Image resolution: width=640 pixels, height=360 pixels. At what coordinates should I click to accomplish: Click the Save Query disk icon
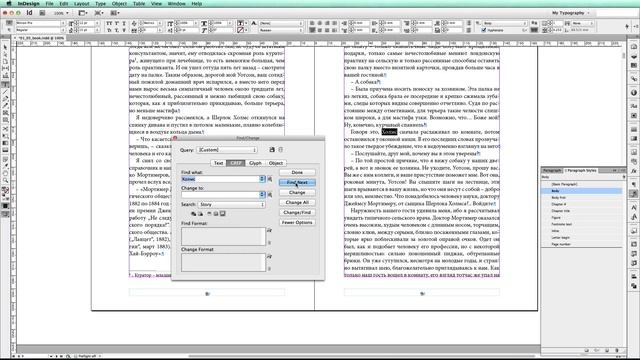pos(272,150)
